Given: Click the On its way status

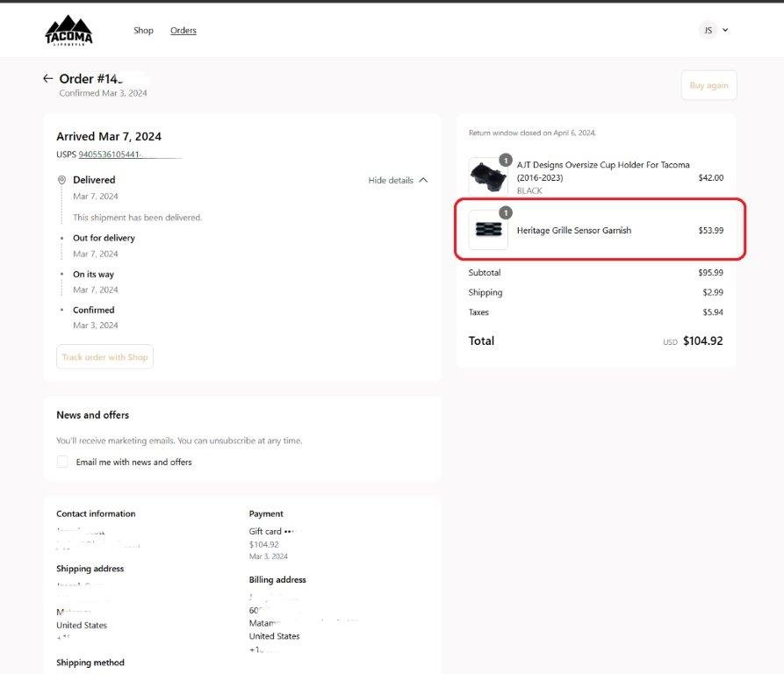Looking at the screenshot, I should tap(93, 275).
